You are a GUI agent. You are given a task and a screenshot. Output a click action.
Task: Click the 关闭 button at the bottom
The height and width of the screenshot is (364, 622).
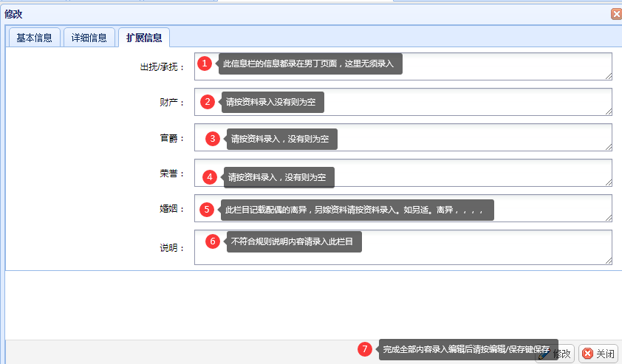click(598, 354)
